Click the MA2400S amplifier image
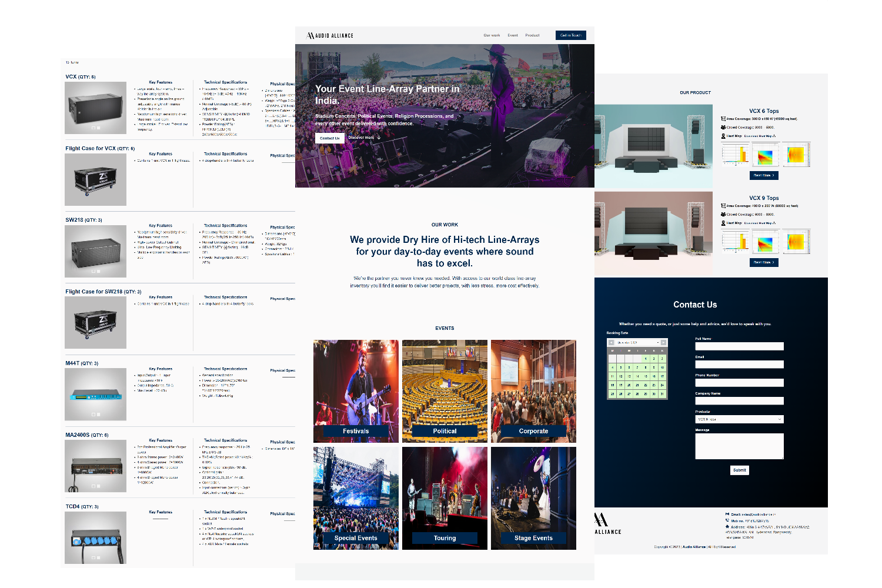This screenshot has height=588, width=882. click(x=95, y=466)
